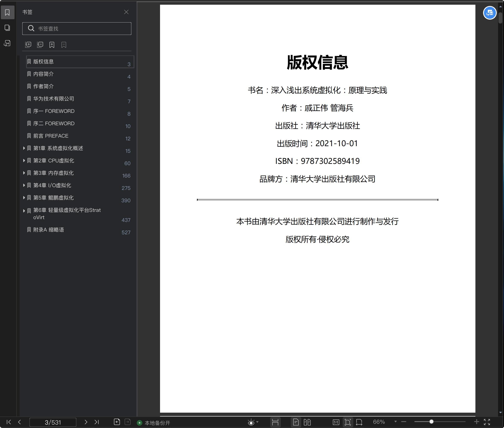
Task: Collapse all bookmarks icon
Action: tap(40, 45)
